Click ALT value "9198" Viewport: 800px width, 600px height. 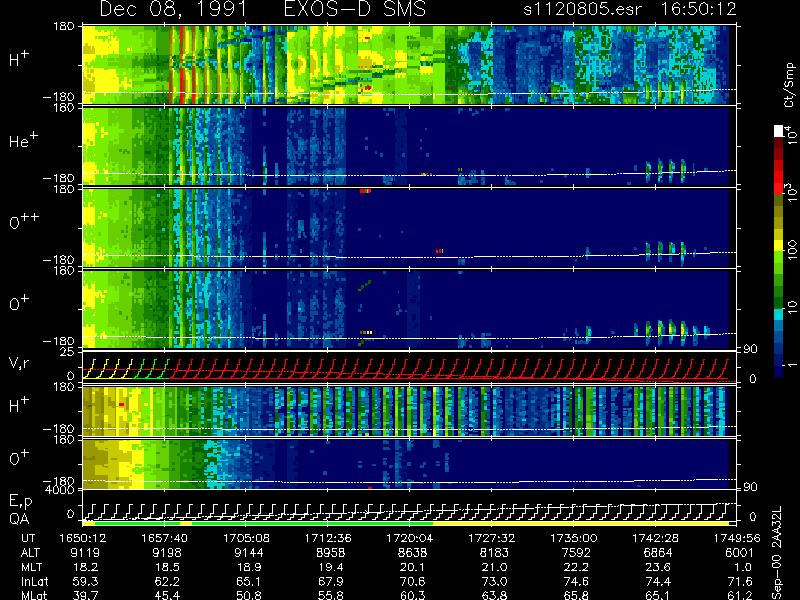(x=167, y=553)
